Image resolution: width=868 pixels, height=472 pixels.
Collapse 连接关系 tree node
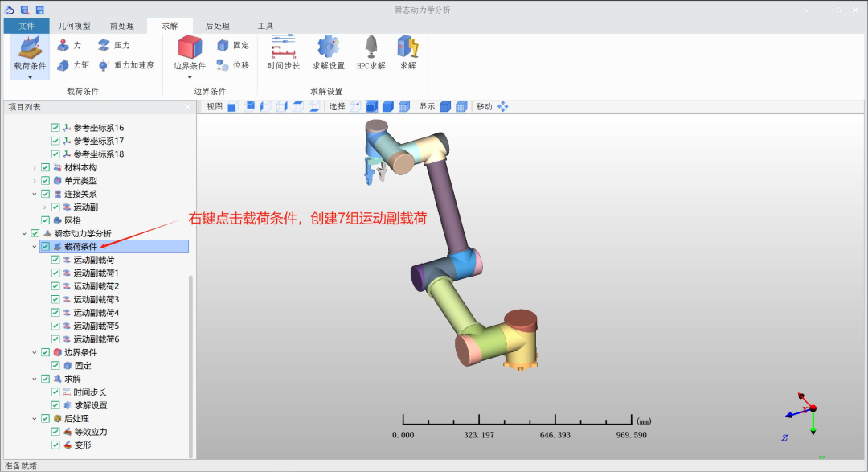(35, 194)
